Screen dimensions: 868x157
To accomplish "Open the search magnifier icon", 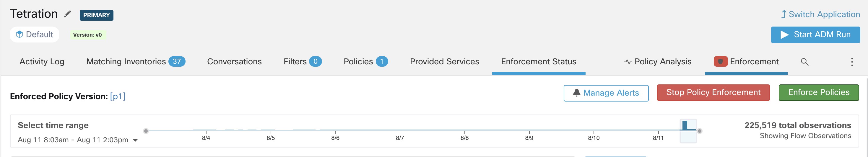I will [x=804, y=62].
